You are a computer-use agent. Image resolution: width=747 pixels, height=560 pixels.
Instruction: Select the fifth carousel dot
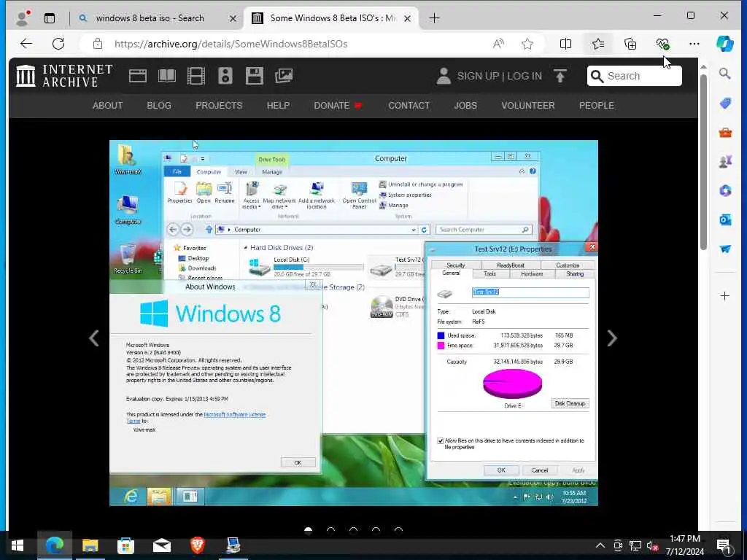(x=398, y=530)
